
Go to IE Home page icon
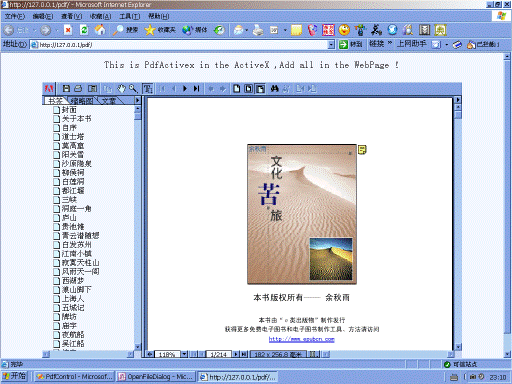click(x=100, y=30)
